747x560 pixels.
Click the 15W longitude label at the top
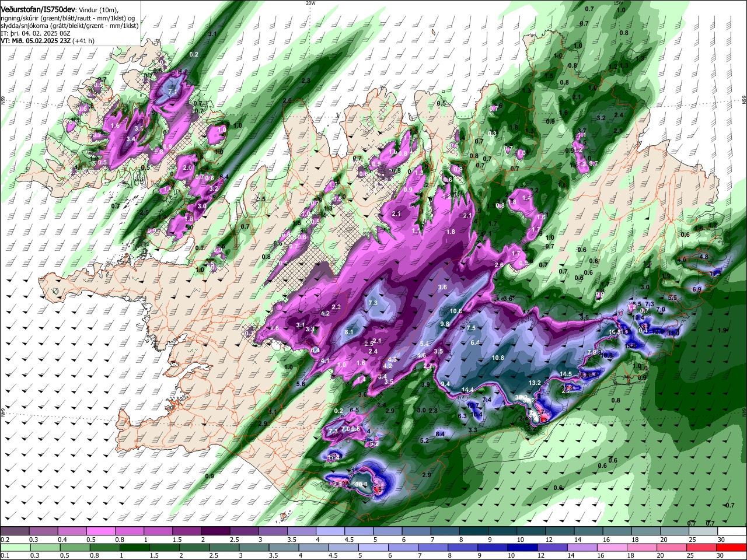coord(618,2)
